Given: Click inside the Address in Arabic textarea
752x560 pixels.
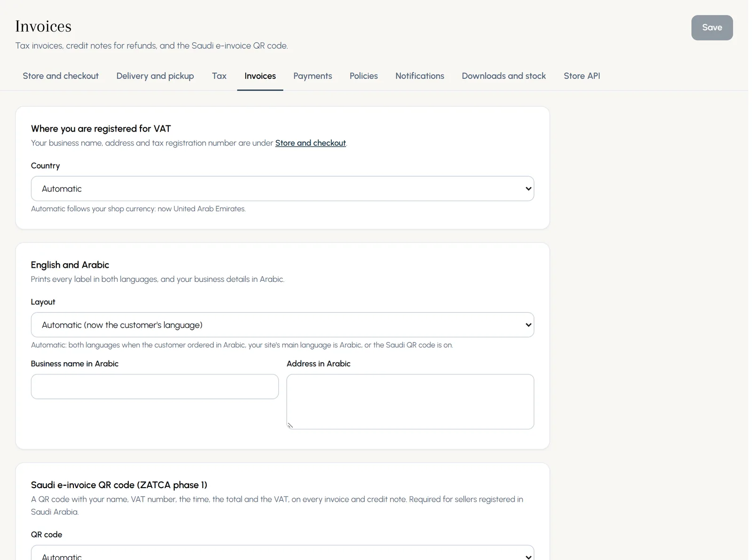Looking at the screenshot, I should tap(410, 402).
